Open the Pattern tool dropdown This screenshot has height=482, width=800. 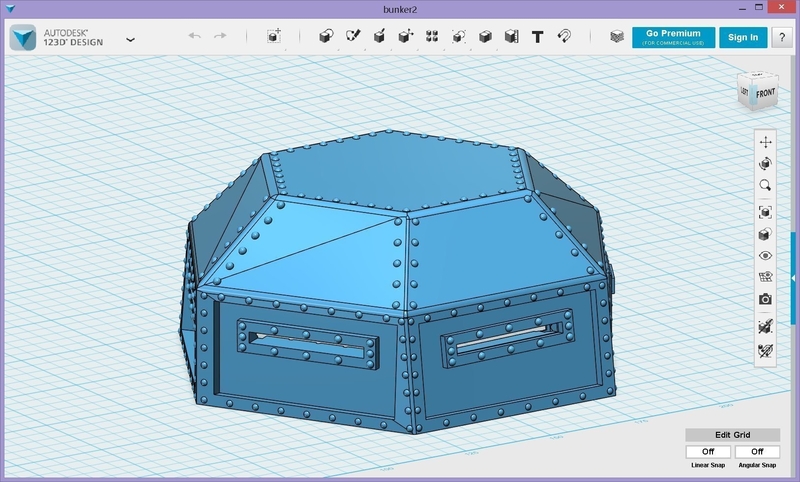coord(432,37)
